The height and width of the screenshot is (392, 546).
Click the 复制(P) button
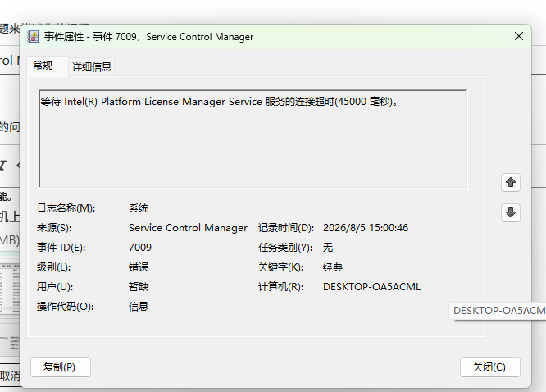point(61,367)
